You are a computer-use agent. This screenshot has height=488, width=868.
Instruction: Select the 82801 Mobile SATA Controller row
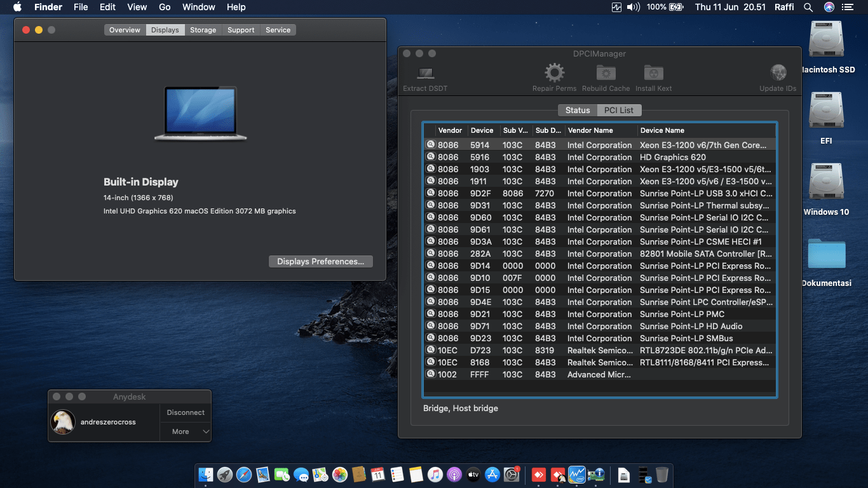(600, 254)
